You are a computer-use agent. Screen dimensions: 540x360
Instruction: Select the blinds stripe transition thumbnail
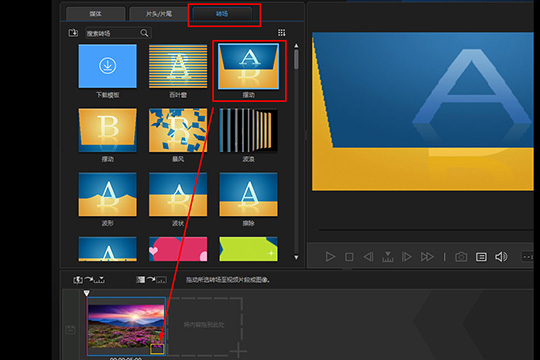[178, 66]
